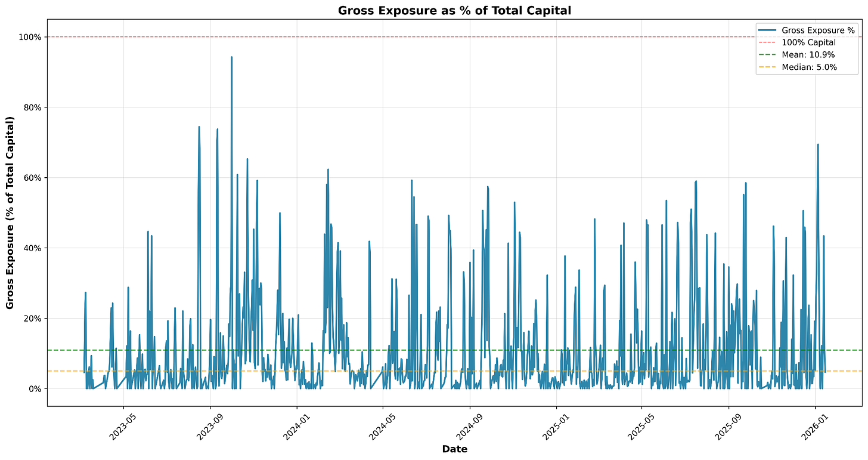Viewport: 868px width, 460px height.
Task: Click the '20%' y-axis tick label
Action: 33,319
